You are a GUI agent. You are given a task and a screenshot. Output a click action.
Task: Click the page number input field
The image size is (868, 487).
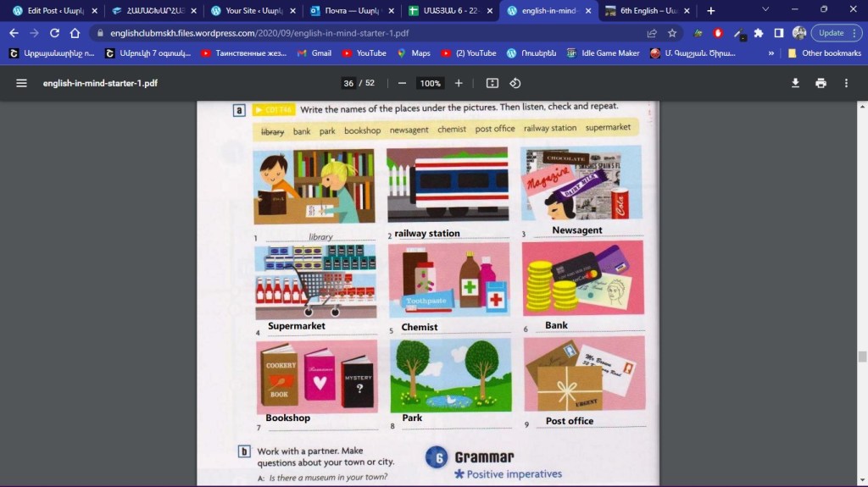click(348, 84)
